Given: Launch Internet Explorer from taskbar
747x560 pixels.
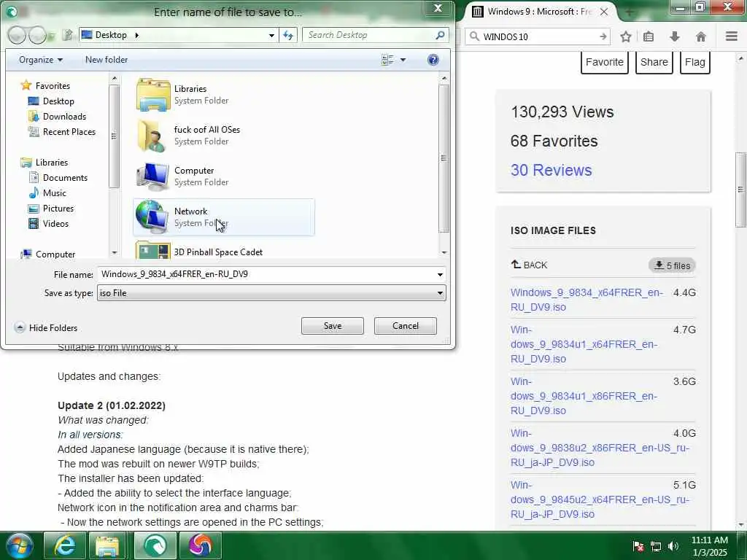Looking at the screenshot, I should pyautogui.click(x=64, y=545).
